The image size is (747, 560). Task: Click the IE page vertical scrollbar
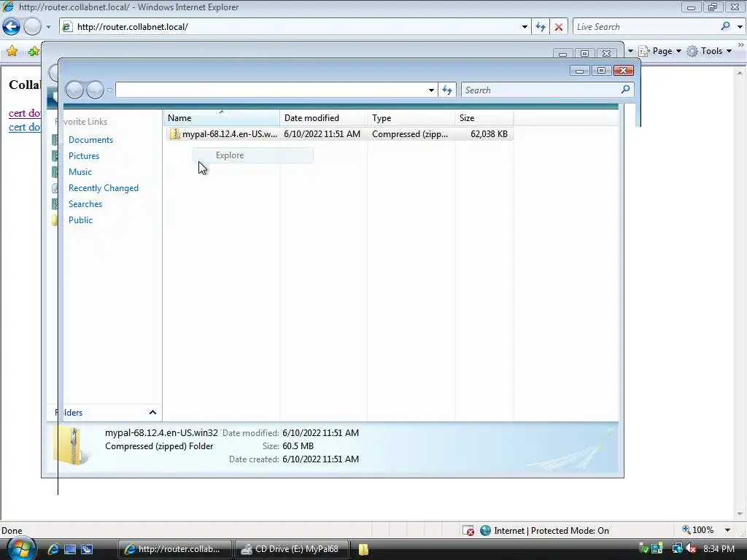(x=740, y=293)
